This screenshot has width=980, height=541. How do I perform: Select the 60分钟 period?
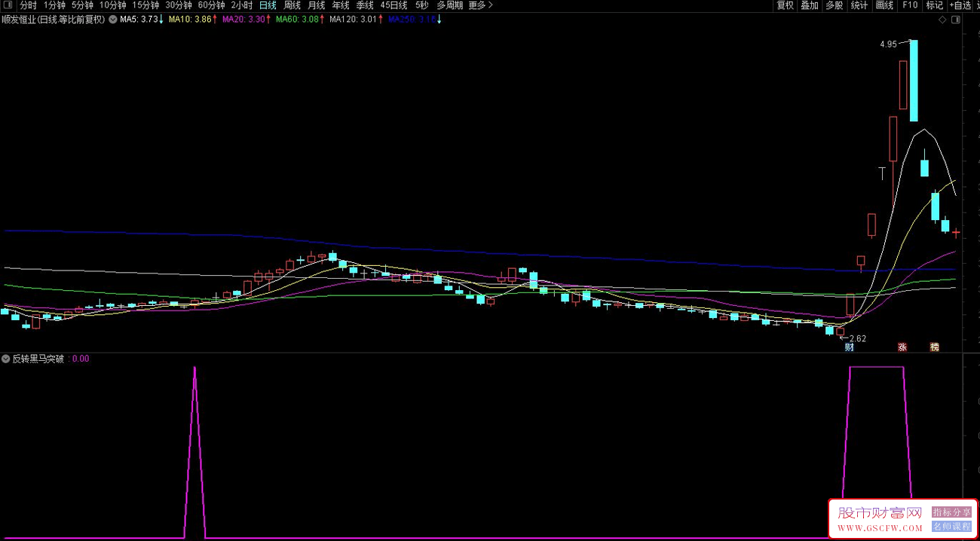(x=212, y=5)
